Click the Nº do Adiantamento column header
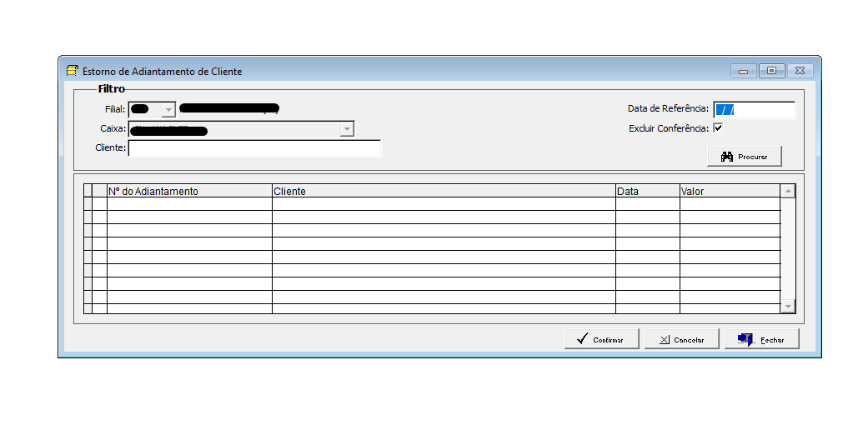The width and height of the screenshot is (868, 430). pos(189,191)
